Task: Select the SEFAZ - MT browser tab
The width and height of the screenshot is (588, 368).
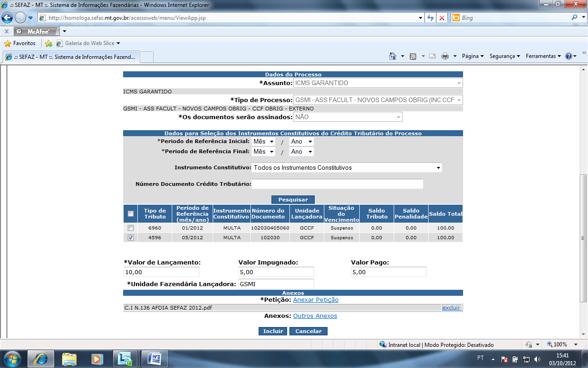Action: pos(70,57)
